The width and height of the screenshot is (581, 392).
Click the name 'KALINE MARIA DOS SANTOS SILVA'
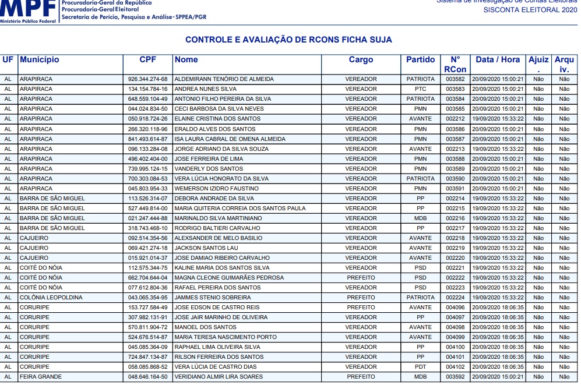click(x=222, y=268)
